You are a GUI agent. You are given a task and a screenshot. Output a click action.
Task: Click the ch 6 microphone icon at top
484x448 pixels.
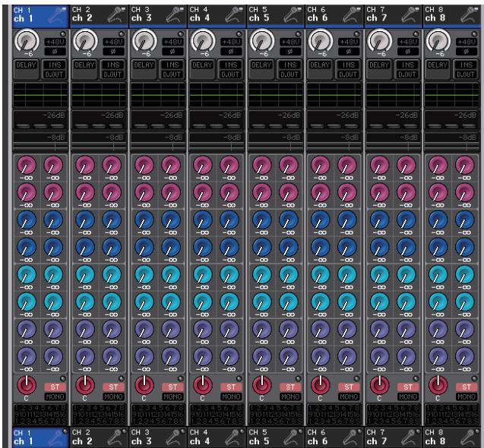350,15
